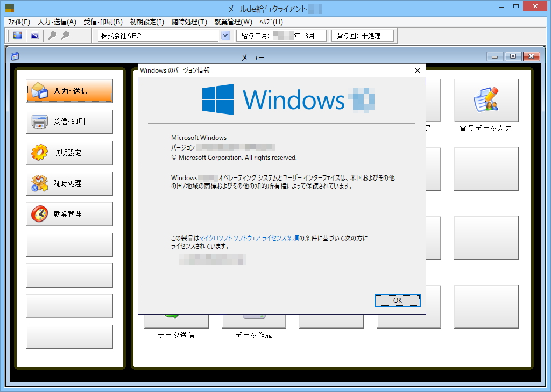
Task: Open the company dropdown arrow next to 株式会社ABC
Action: (x=225, y=35)
